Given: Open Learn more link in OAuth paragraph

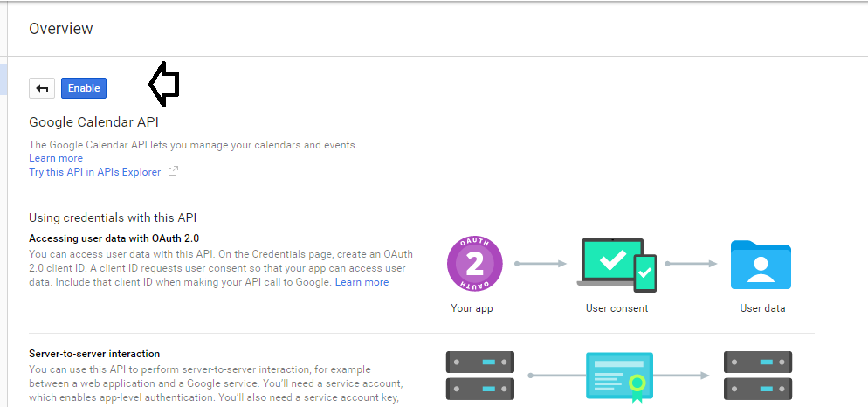Looking at the screenshot, I should tap(362, 282).
